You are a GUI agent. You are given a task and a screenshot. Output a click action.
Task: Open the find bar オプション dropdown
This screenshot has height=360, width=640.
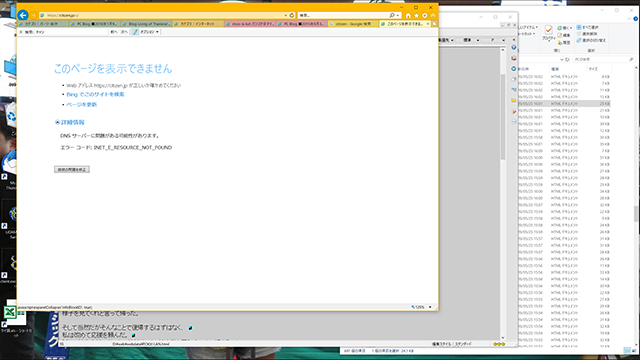click(149, 32)
